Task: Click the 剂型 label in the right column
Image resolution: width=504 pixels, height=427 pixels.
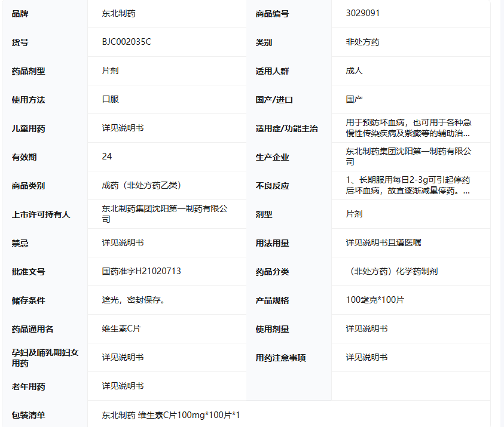Action: (264, 214)
